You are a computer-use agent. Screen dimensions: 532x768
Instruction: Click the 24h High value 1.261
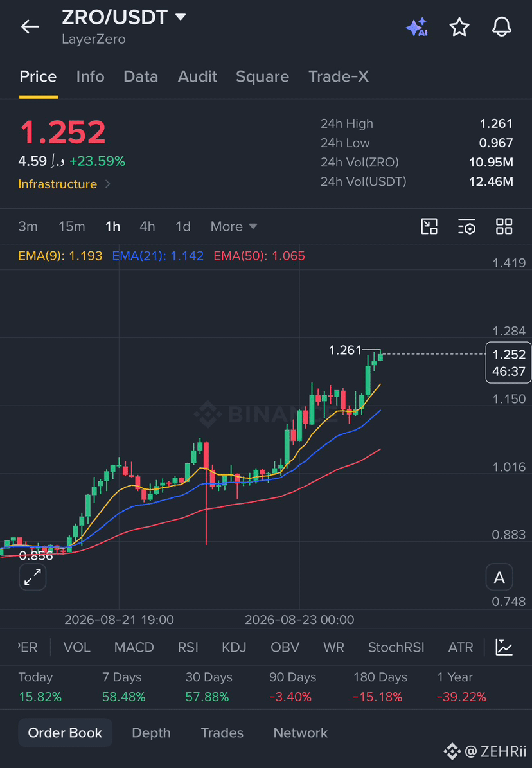click(496, 123)
